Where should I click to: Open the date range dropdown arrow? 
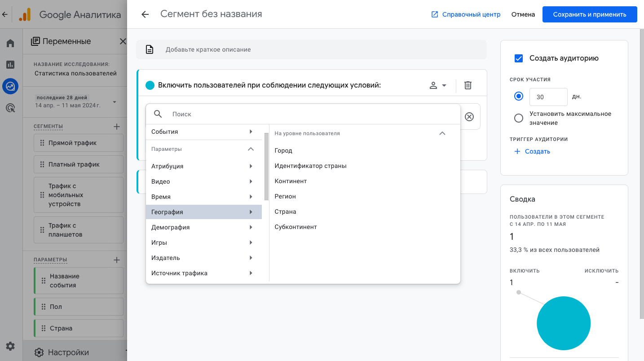pyautogui.click(x=115, y=102)
